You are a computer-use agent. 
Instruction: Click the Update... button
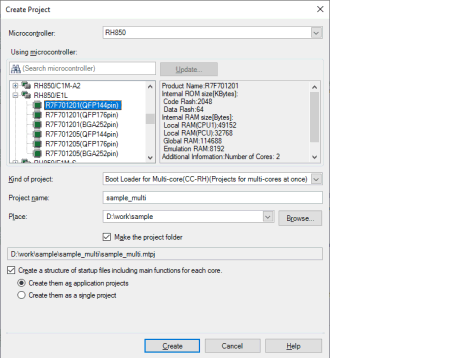189,69
